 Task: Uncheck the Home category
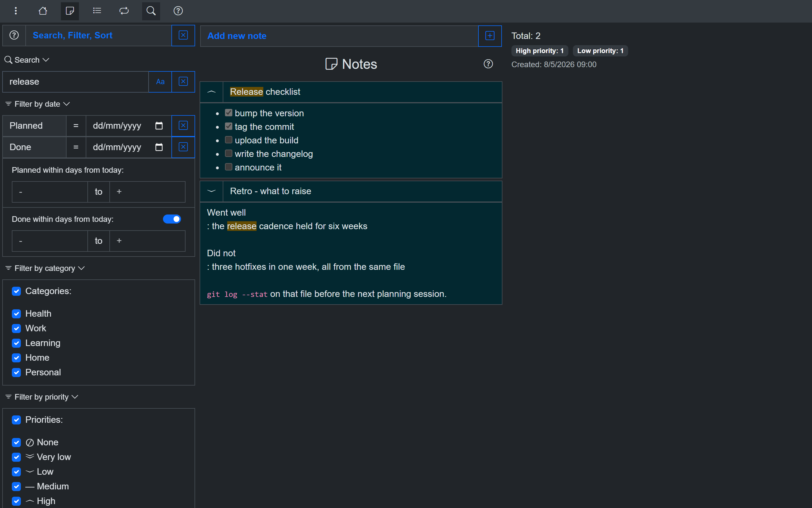coord(16,358)
